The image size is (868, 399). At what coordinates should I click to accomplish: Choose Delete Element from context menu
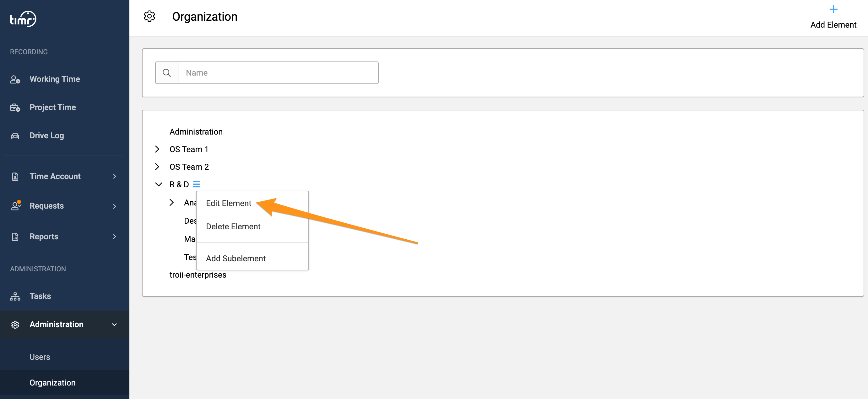pos(233,226)
